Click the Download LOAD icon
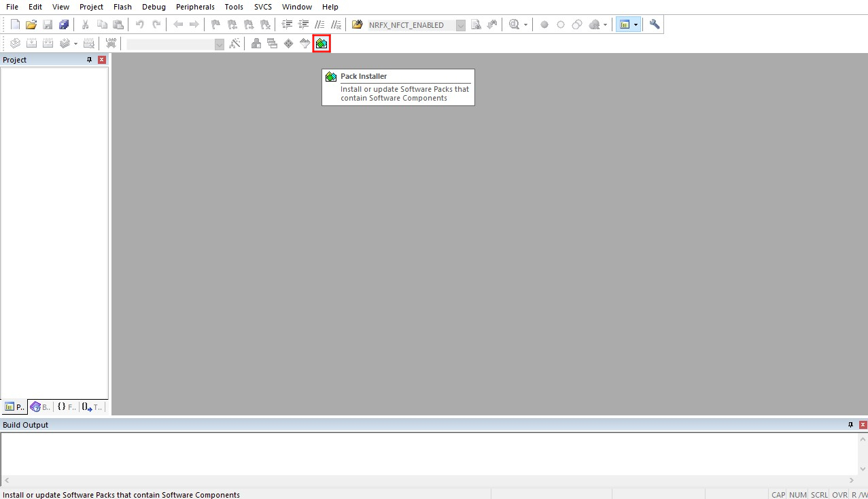Image resolution: width=868 pixels, height=499 pixels. [111, 44]
